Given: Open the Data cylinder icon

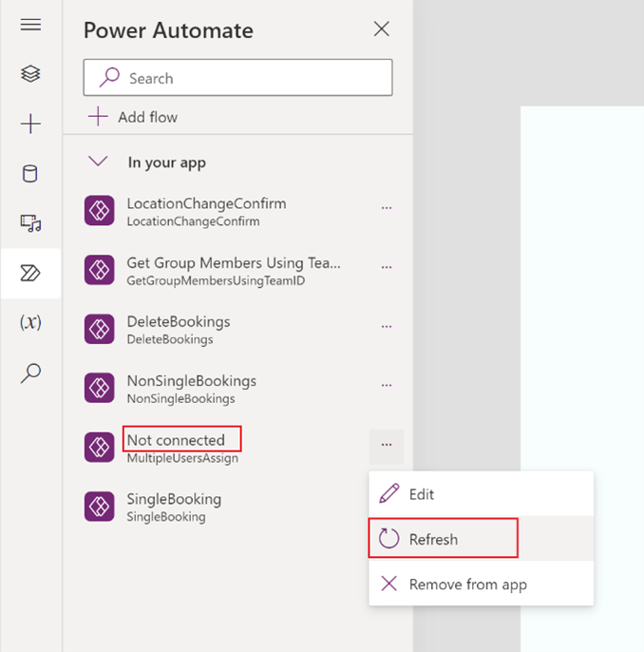Looking at the screenshot, I should 30,173.
